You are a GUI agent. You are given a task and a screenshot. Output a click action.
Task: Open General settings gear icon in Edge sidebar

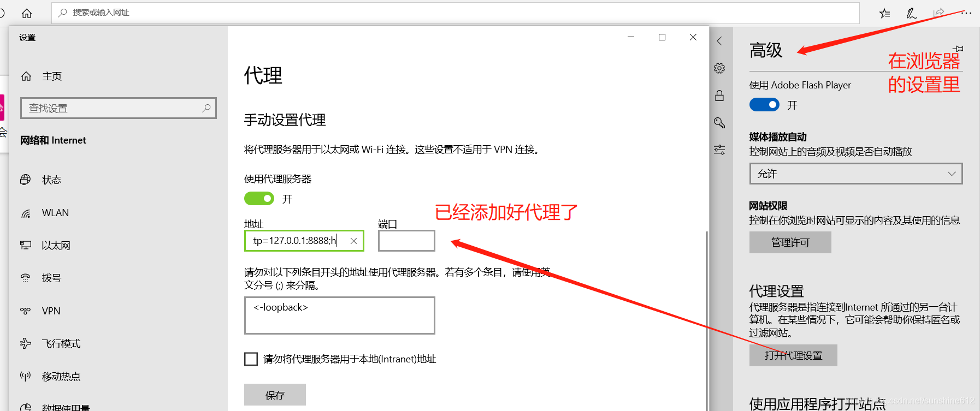coord(719,68)
